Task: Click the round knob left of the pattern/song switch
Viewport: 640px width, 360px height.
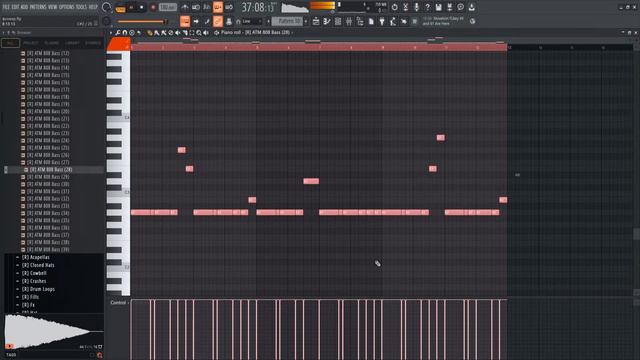Action: [x=107, y=7]
